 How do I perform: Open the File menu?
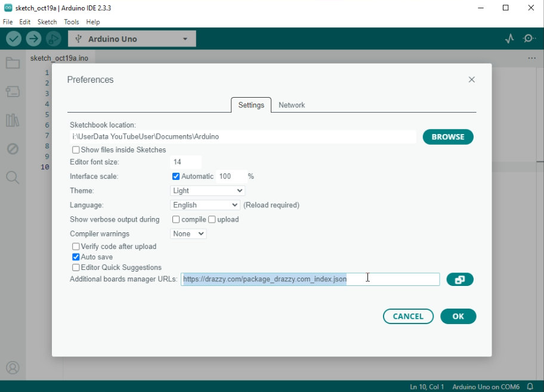8,22
